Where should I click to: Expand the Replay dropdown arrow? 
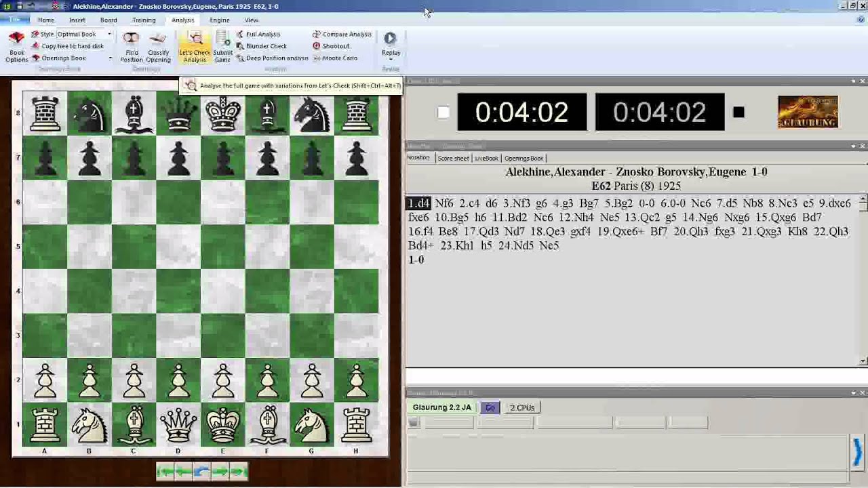coord(391,60)
